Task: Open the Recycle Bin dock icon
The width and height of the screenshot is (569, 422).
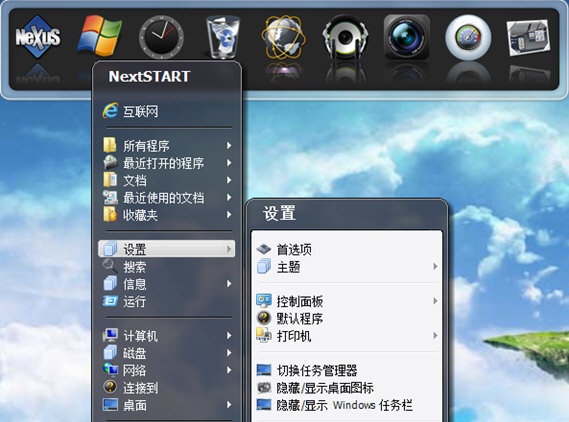Action: (223, 37)
